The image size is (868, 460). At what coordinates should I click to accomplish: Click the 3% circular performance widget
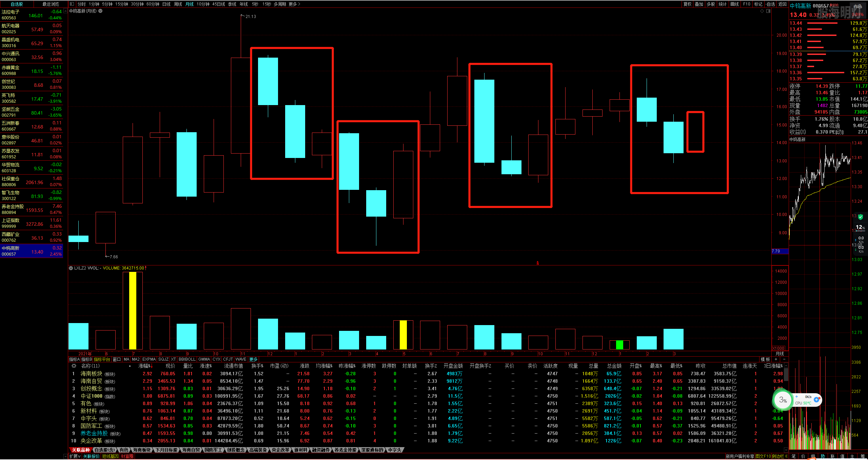pos(783,400)
